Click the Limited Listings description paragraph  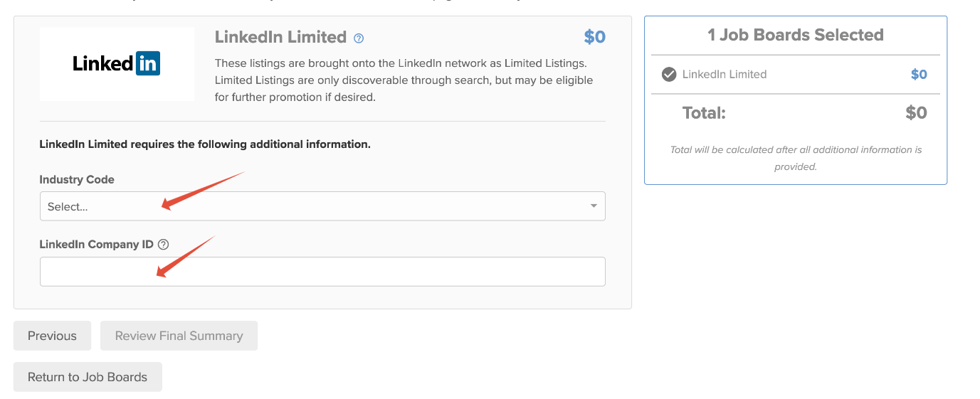(404, 80)
